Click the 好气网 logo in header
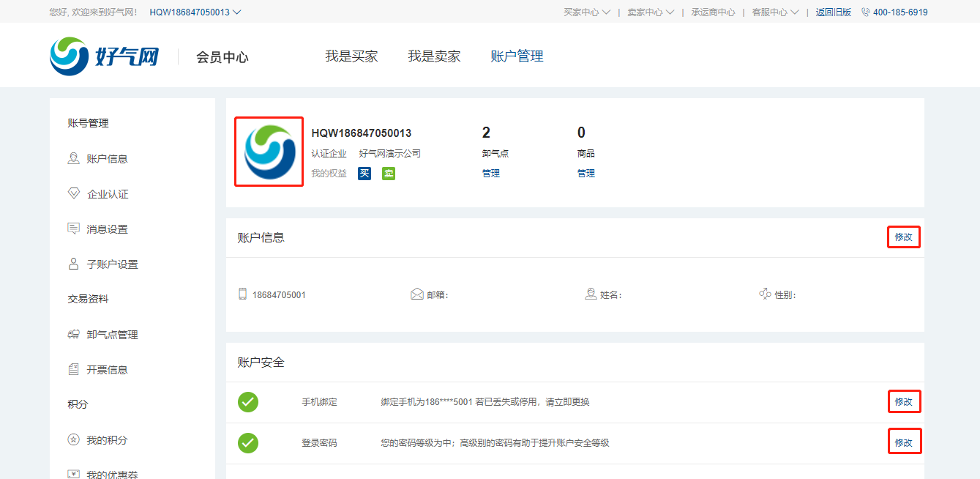 tap(105, 56)
